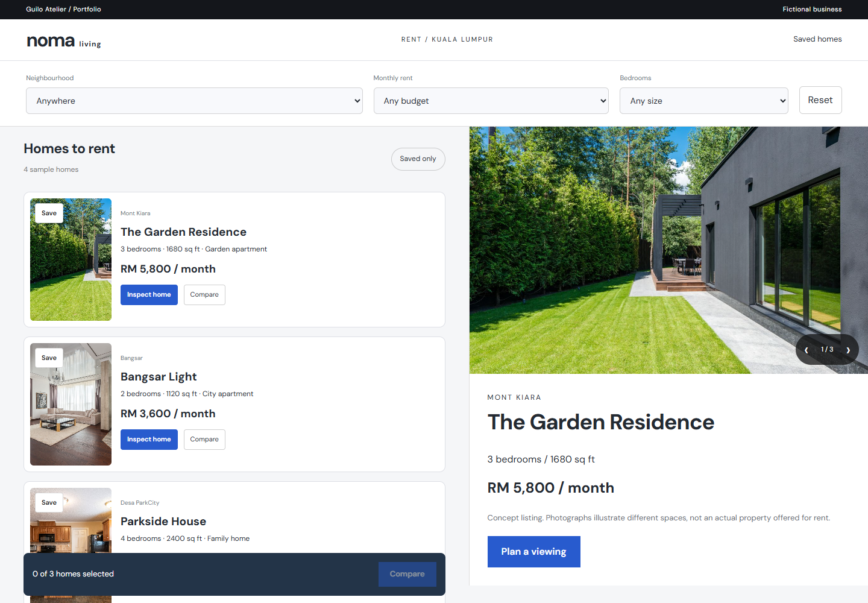Click Plan a viewing button
The height and width of the screenshot is (603, 868).
(x=533, y=552)
